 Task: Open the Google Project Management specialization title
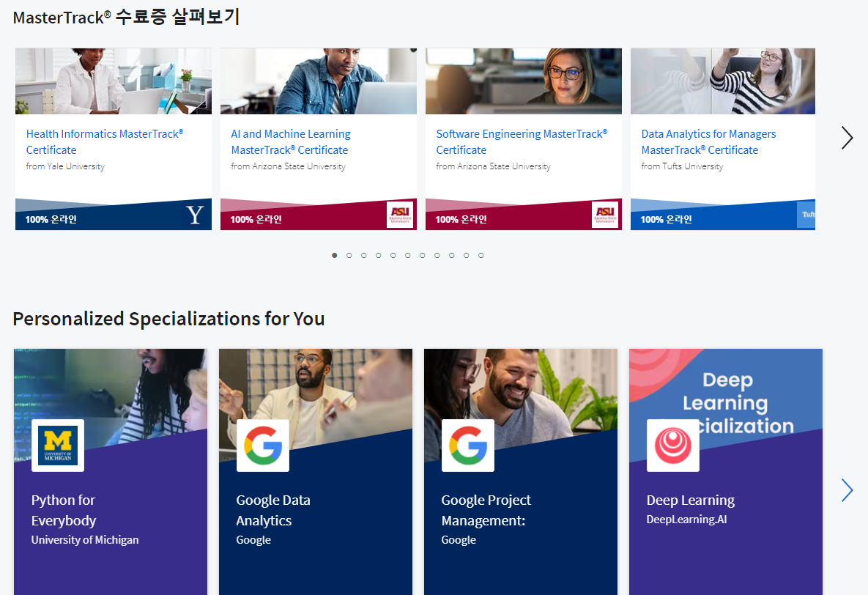(x=486, y=510)
